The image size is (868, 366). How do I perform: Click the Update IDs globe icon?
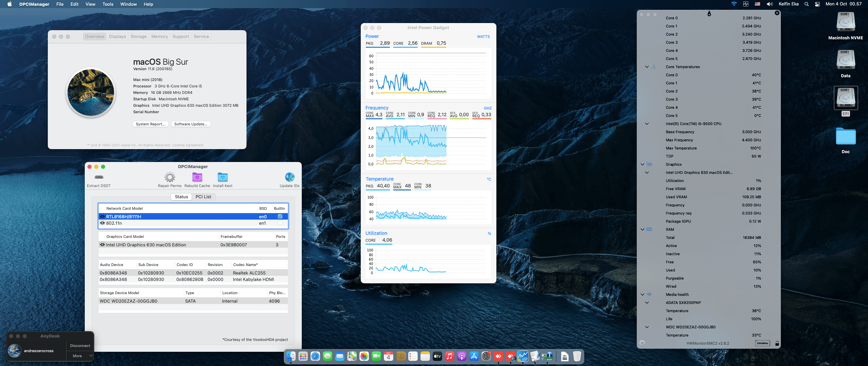coord(290,177)
